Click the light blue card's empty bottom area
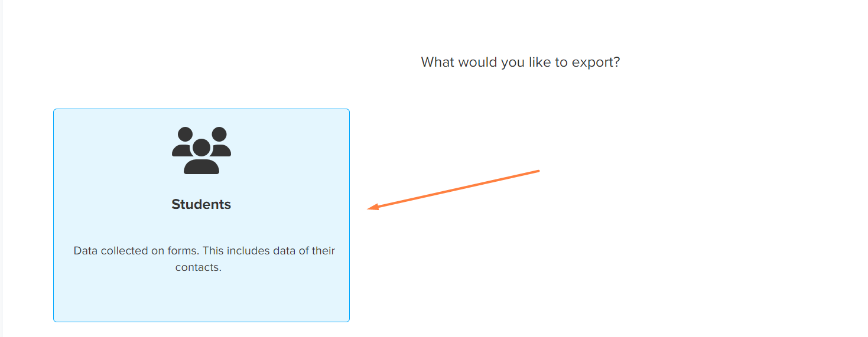The image size is (868, 337). (x=201, y=298)
